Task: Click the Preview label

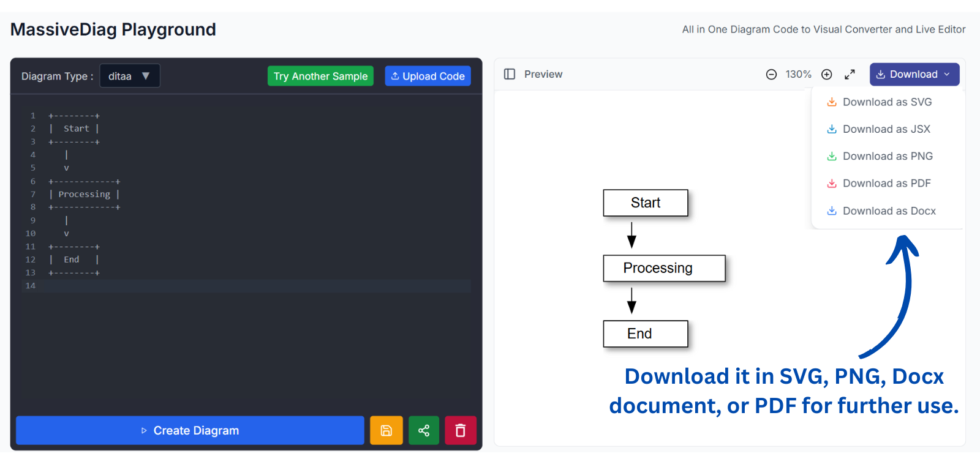Action: (543, 74)
